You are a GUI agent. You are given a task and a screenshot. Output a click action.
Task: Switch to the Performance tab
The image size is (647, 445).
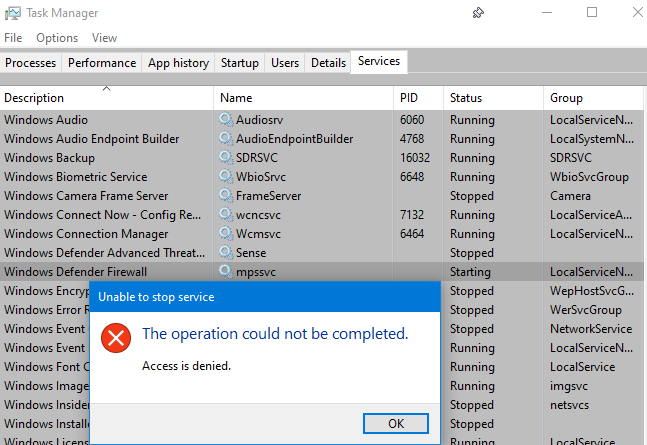pyautogui.click(x=102, y=63)
